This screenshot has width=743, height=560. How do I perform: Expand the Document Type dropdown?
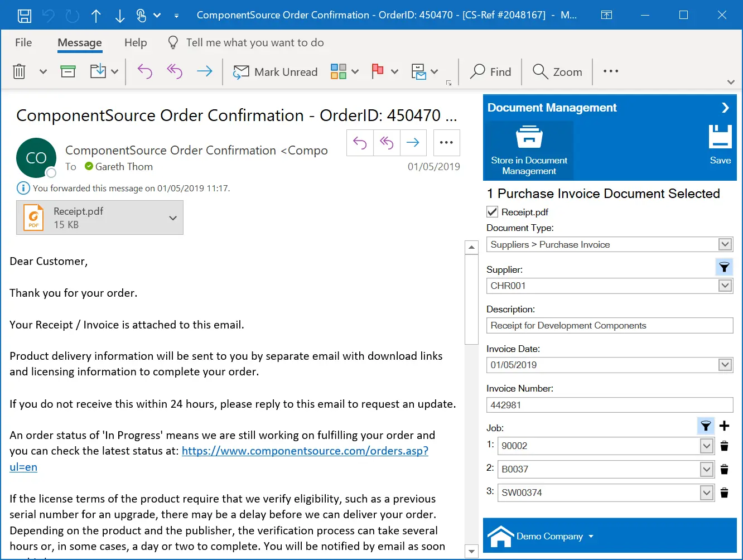(x=725, y=244)
